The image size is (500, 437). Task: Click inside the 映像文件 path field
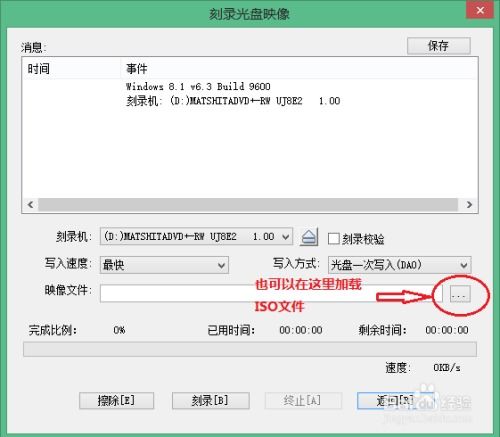pyautogui.click(x=271, y=294)
